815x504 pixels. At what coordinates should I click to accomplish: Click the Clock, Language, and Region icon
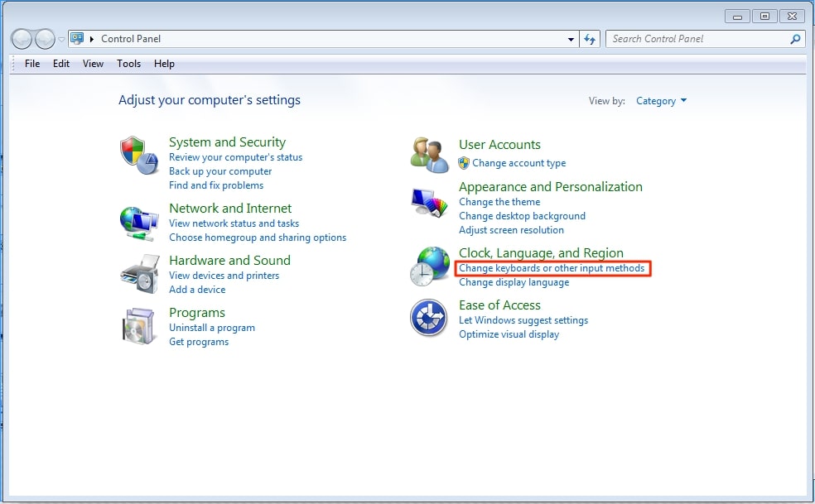(429, 266)
